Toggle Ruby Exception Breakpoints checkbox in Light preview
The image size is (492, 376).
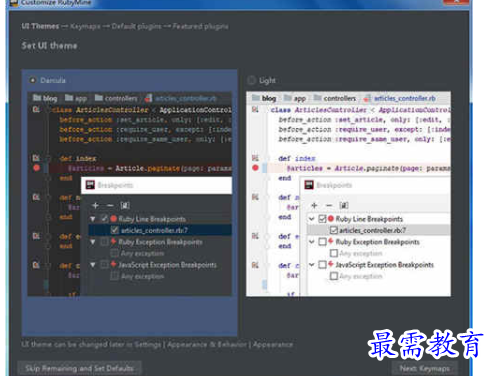(x=322, y=242)
